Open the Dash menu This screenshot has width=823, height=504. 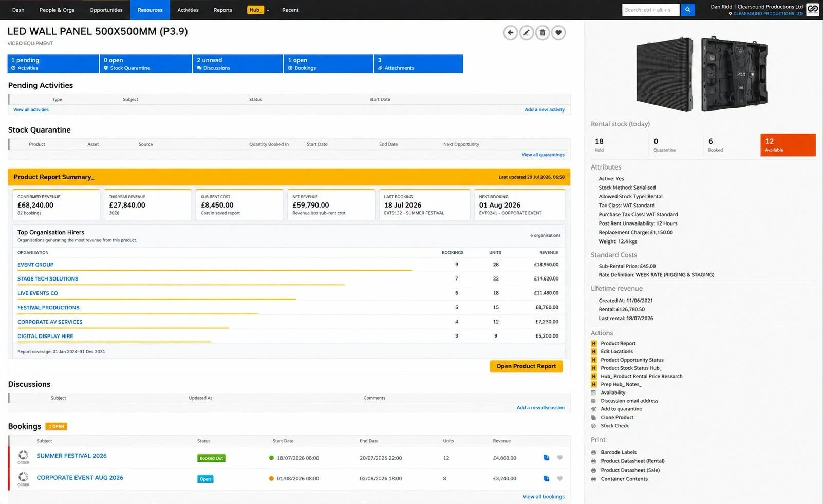pyautogui.click(x=18, y=10)
